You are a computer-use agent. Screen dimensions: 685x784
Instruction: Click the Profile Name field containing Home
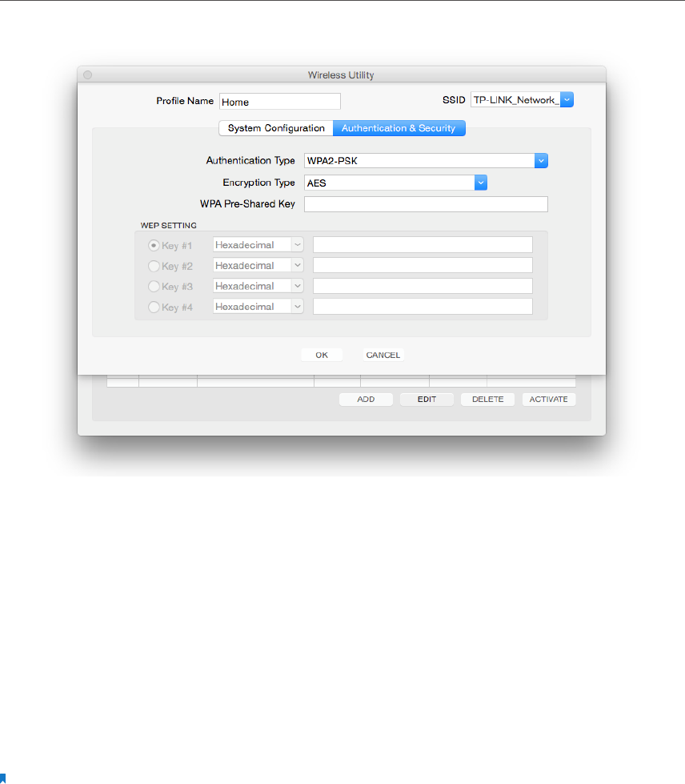(x=280, y=102)
